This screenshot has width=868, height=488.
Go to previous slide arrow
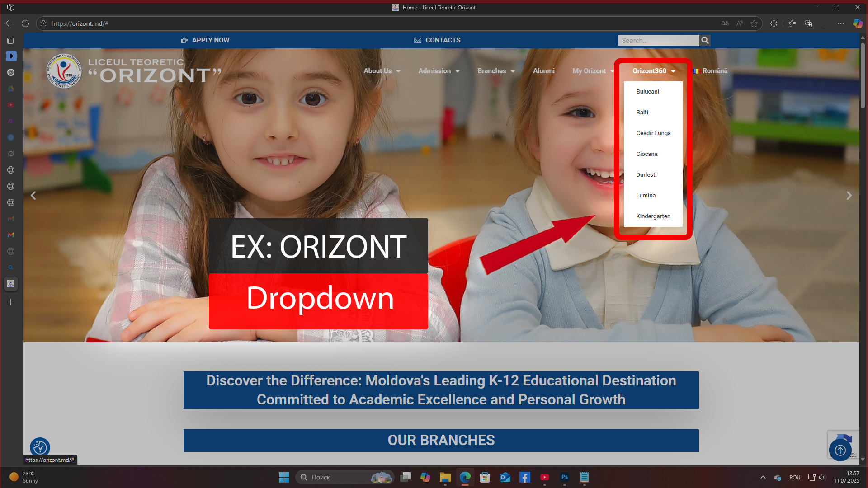(x=33, y=196)
